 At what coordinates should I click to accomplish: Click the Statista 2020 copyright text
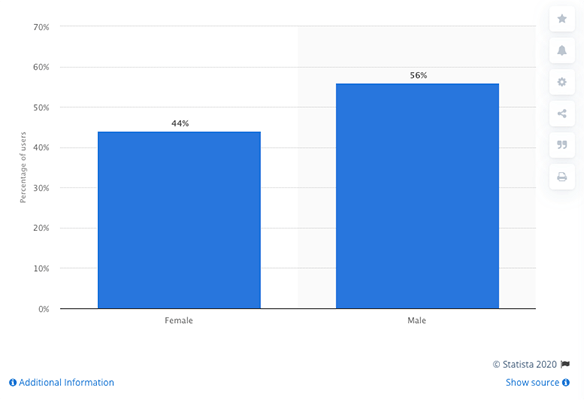525,364
